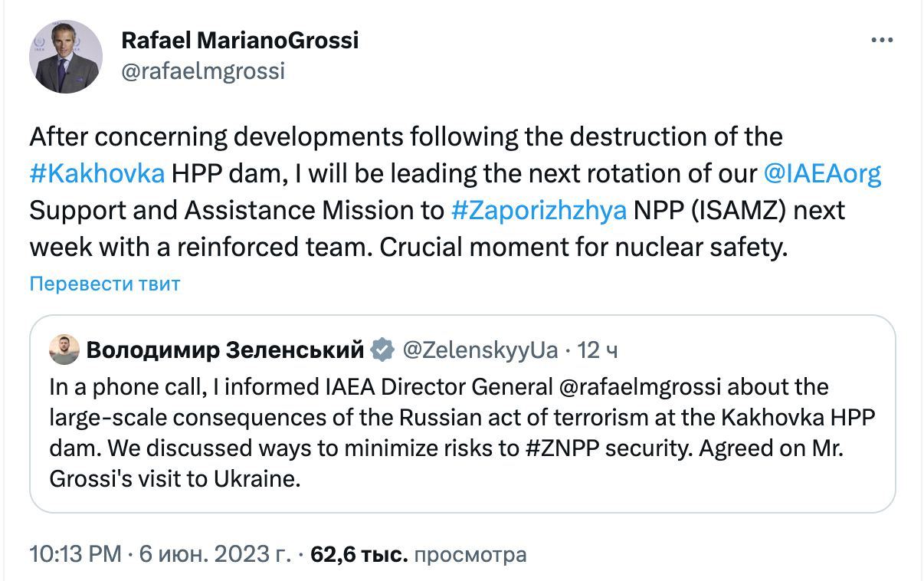Click the verified badge beside Володимир Зеленський

coord(382,350)
